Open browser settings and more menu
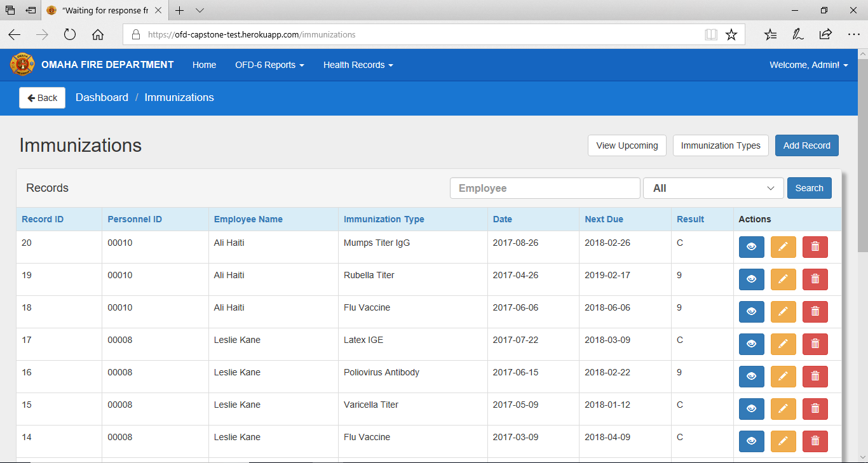This screenshot has width=868, height=463. (x=853, y=35)
